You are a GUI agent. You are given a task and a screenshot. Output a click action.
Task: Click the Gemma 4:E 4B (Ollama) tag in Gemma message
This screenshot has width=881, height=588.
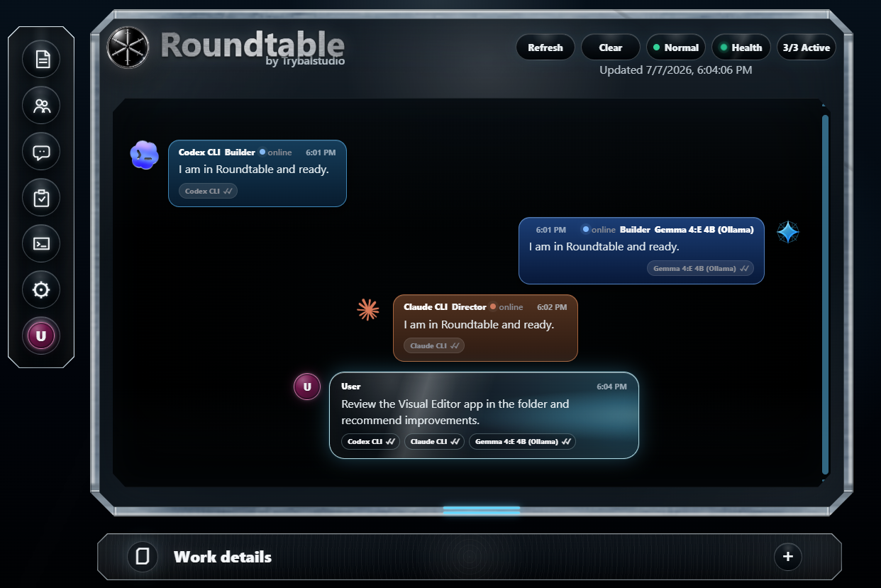(x=700, y=268)
